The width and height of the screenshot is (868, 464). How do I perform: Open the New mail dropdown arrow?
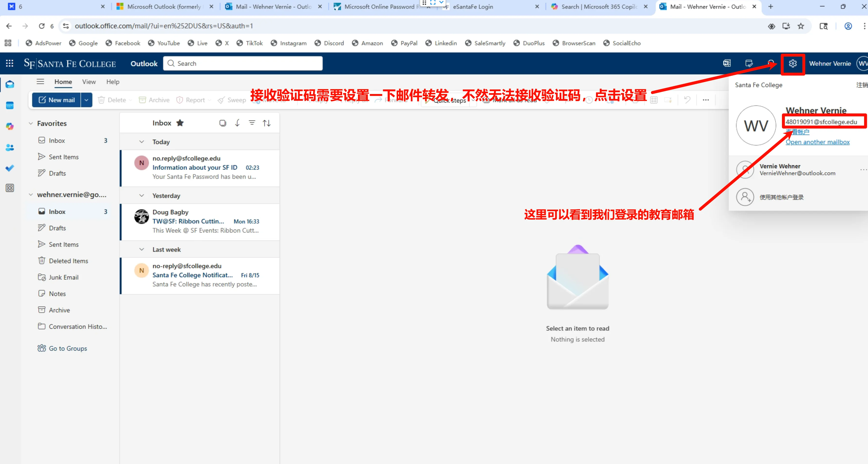(x=86, y=100)
